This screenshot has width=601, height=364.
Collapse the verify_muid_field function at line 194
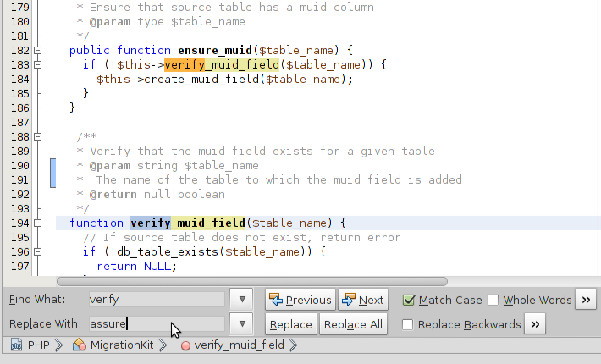click(x=36, y=223)
